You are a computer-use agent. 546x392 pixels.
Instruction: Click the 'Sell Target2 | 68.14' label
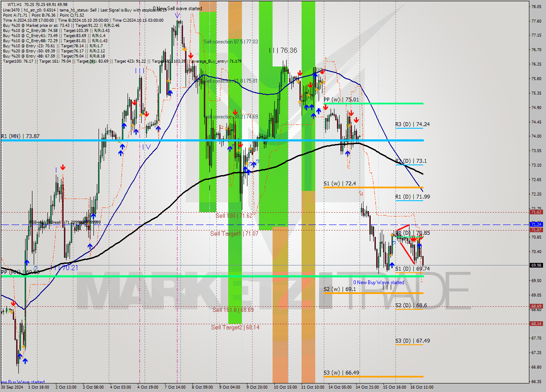pos(235,327)
